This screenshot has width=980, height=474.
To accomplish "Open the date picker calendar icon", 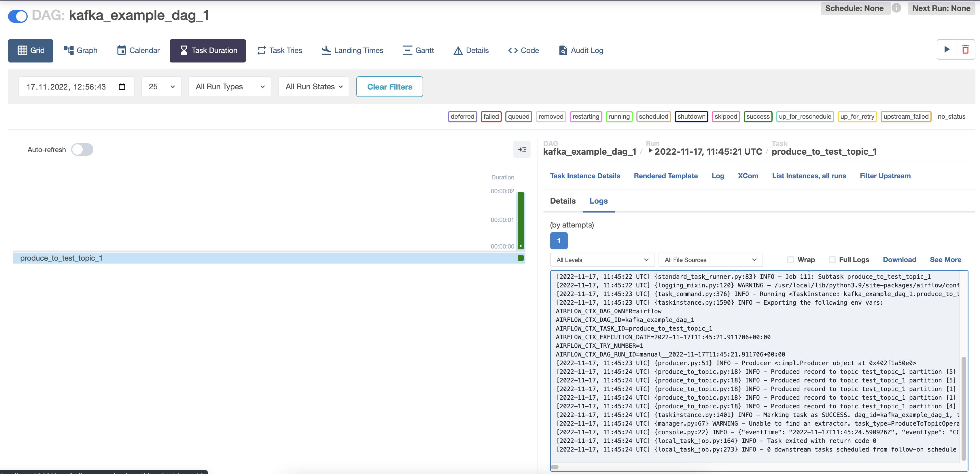I will tap(122, 87).
